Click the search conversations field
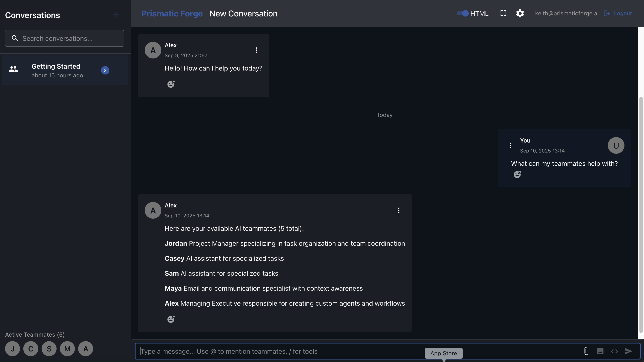 point(64,38)
